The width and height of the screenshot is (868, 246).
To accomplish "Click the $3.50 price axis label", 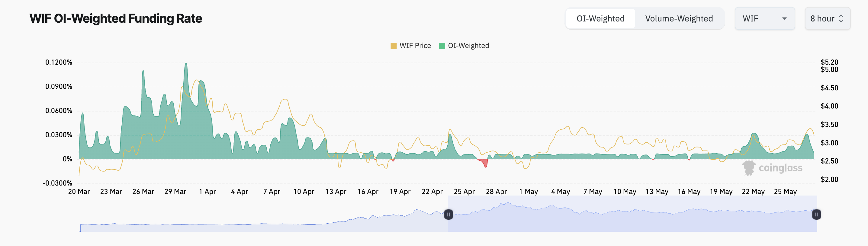I will (x=829, y=125).
